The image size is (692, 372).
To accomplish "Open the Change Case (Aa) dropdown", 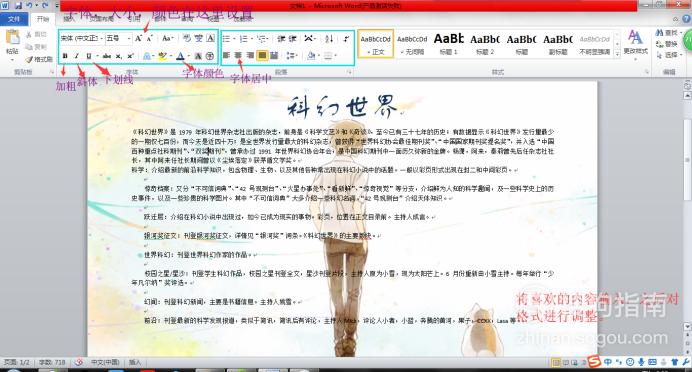I will tap(168, 38).
